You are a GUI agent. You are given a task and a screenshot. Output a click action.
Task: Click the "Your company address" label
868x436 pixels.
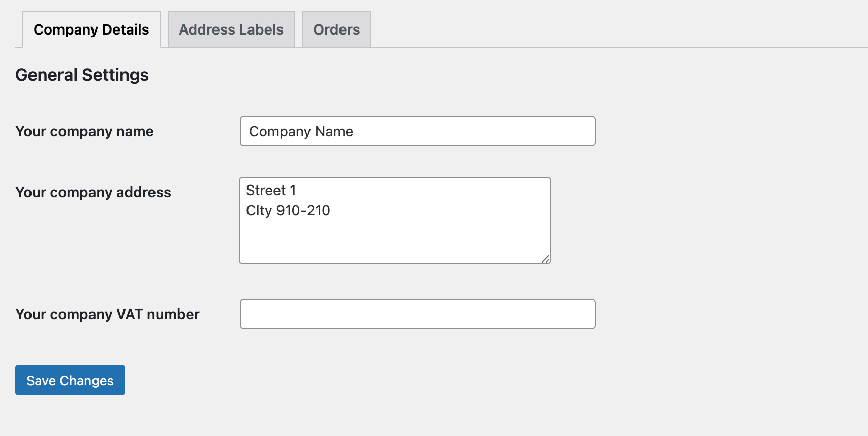click(x=94, y=192)
